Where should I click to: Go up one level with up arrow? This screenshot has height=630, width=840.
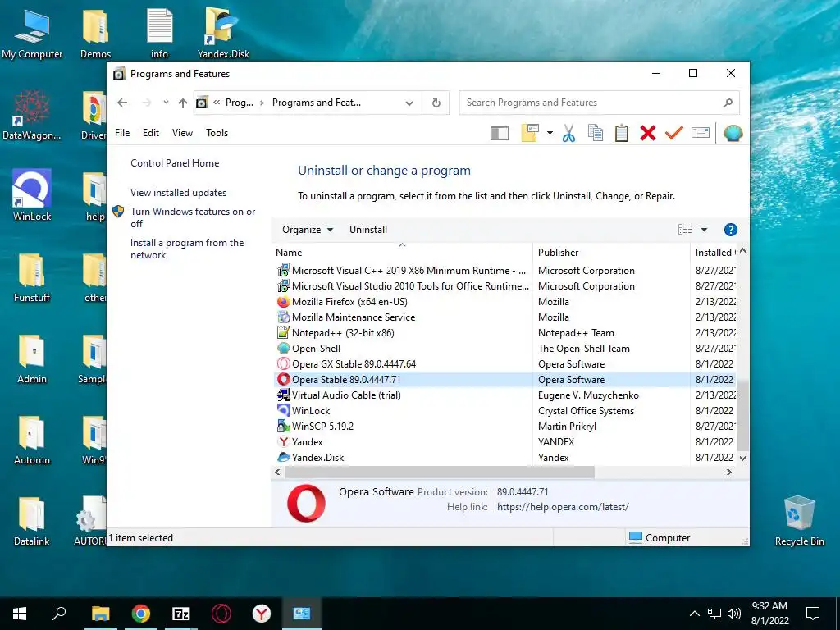[183, 103]
